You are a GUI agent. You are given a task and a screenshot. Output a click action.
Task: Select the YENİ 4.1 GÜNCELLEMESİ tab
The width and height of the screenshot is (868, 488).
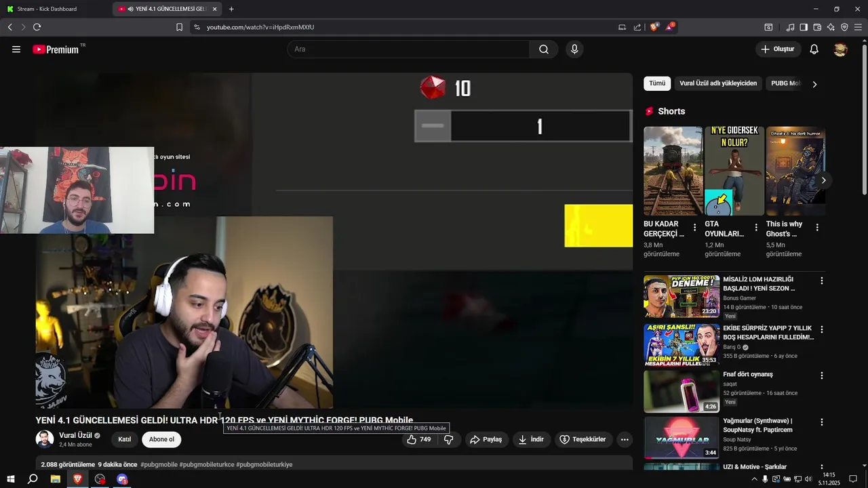(167, 9)
